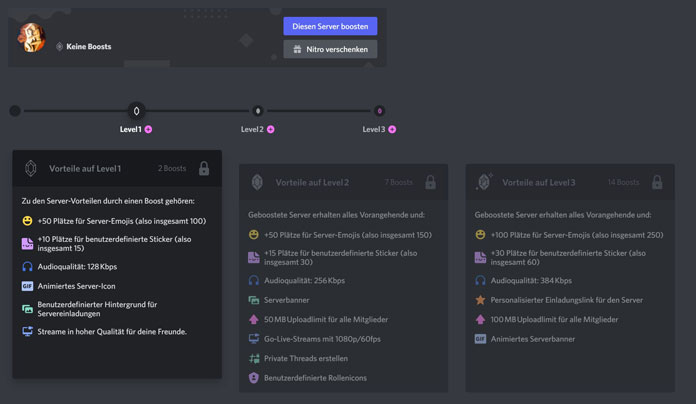Click GIF icon for Animiertes Serverbanner

[480, 339]
